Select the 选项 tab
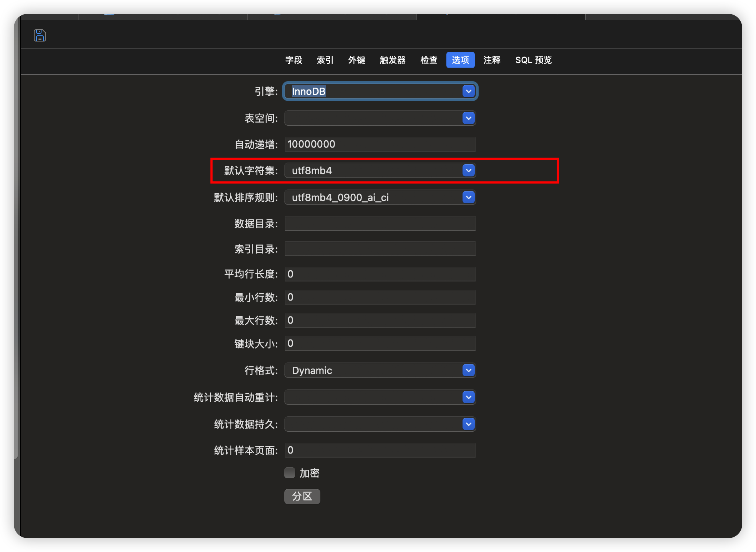Image resolution: width=756 pixels, height=552 pixels. (460, 60)
